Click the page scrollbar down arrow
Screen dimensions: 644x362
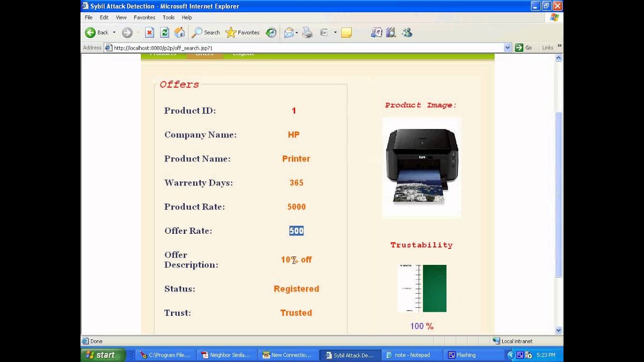pos(558,330)
